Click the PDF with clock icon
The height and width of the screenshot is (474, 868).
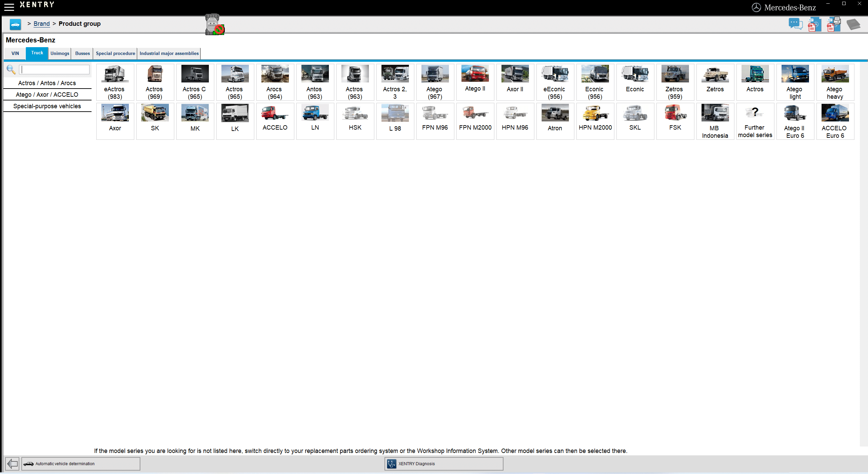(814, 24)
